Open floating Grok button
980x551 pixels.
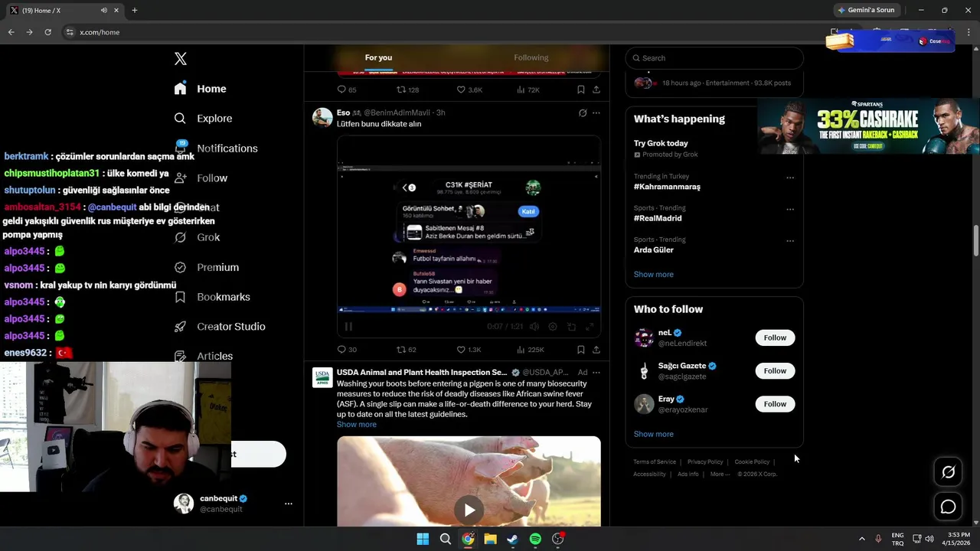948,472
